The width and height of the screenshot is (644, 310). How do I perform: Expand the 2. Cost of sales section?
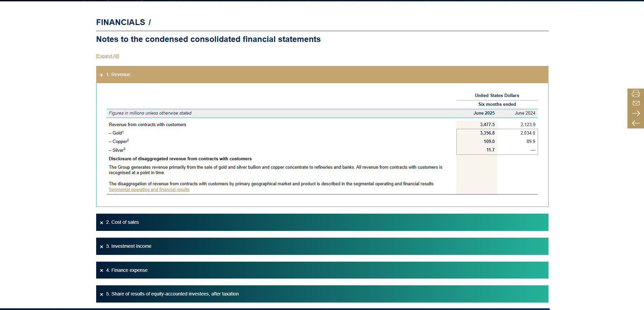click(x=322, y=222)
